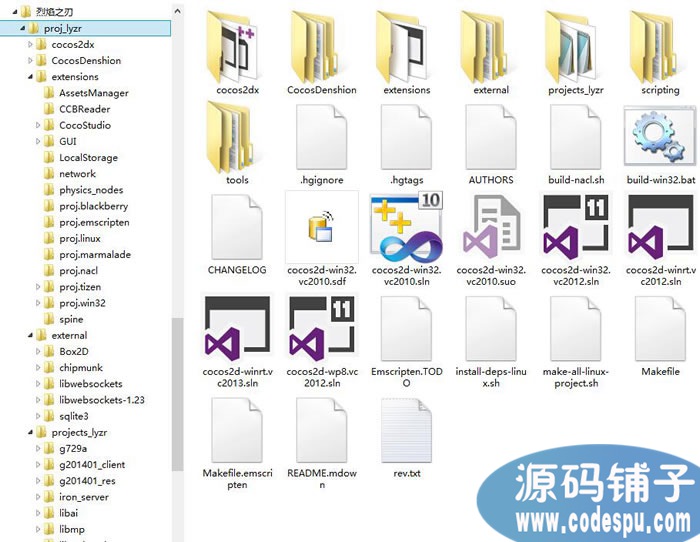
Task: Collapse the extensions tree node
Action: point(30,77)
